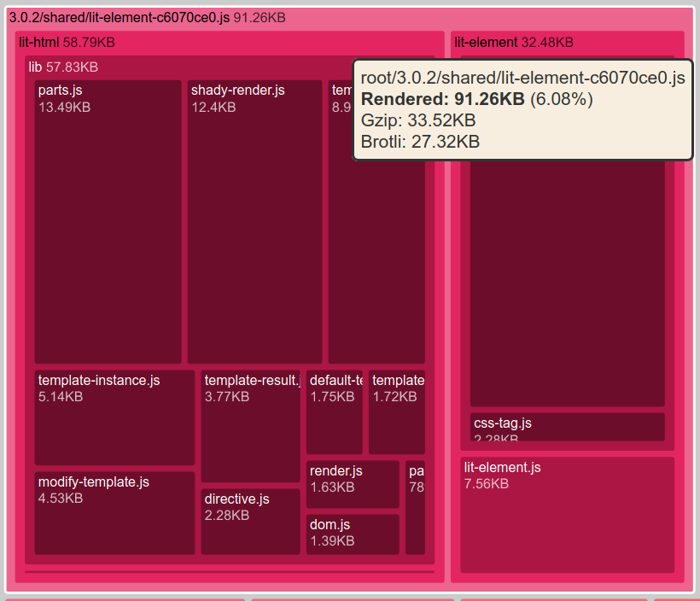Click the modify-template.js 4.53KB block
This screenshot has width=700, height=601.
114,513
